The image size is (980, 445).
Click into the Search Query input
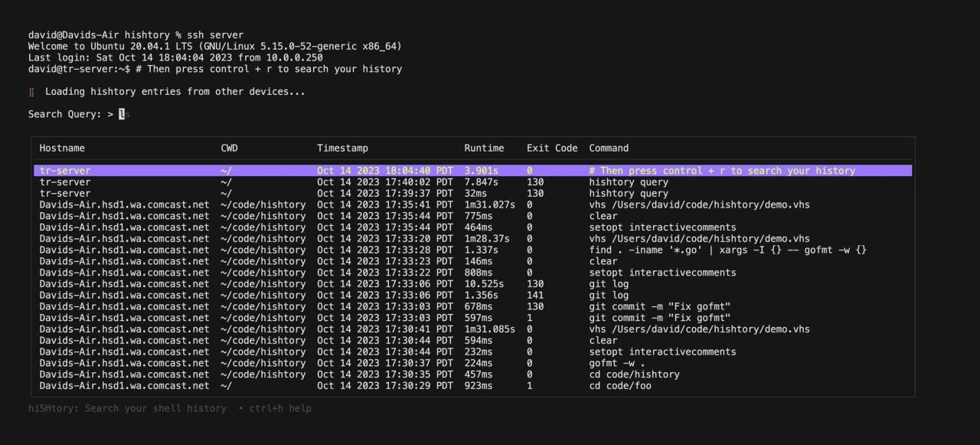[122, 114]
